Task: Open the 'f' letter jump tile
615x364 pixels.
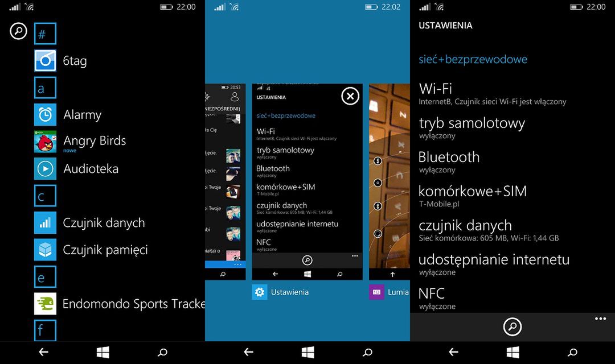Action: (45, 330)
